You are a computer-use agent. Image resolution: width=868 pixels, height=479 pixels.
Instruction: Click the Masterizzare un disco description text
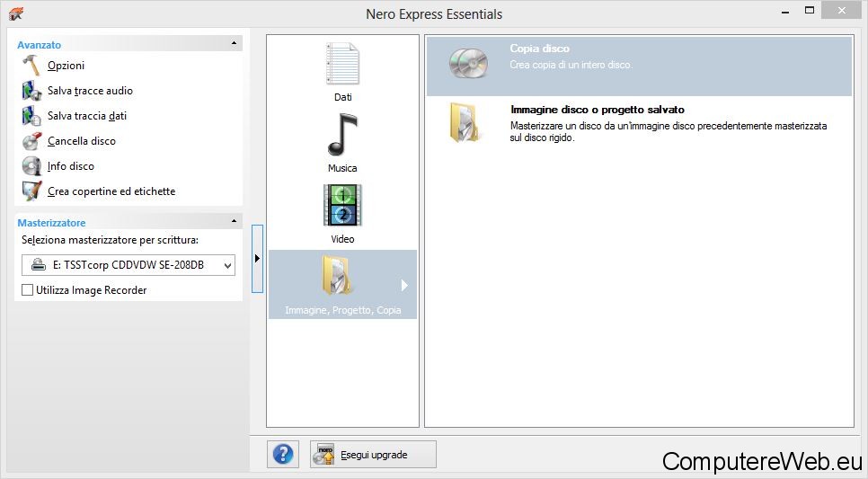[x=669, y=132]
